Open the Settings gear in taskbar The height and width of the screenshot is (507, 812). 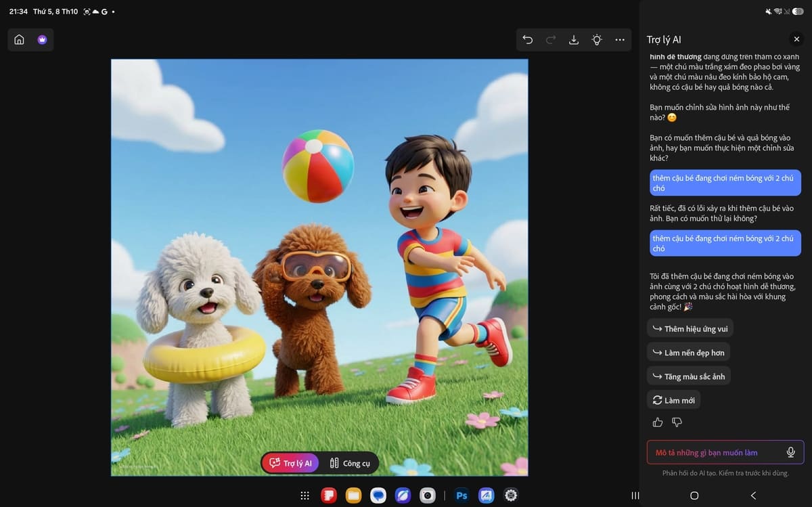pyautogui.click(x=511, y=496)
